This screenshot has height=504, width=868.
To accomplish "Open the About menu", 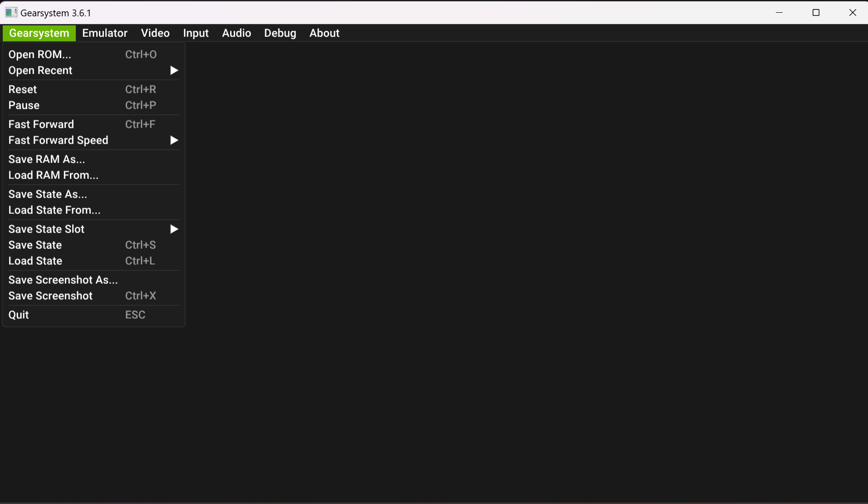I will pyautogui.click(x=324, y=33).
